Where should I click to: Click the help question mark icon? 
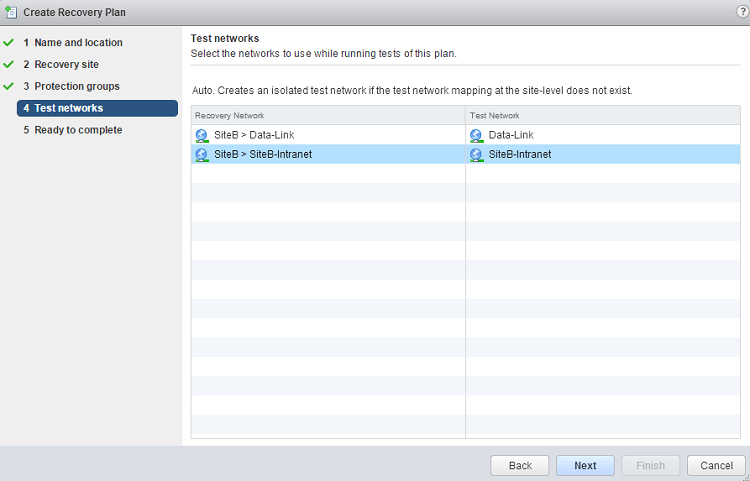(x=742, y=11)
